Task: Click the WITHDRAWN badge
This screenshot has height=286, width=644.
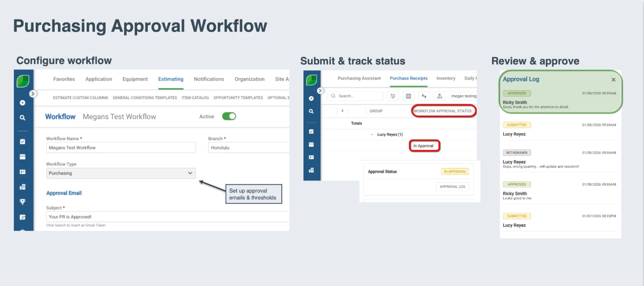Action: [x=517, y=152]
